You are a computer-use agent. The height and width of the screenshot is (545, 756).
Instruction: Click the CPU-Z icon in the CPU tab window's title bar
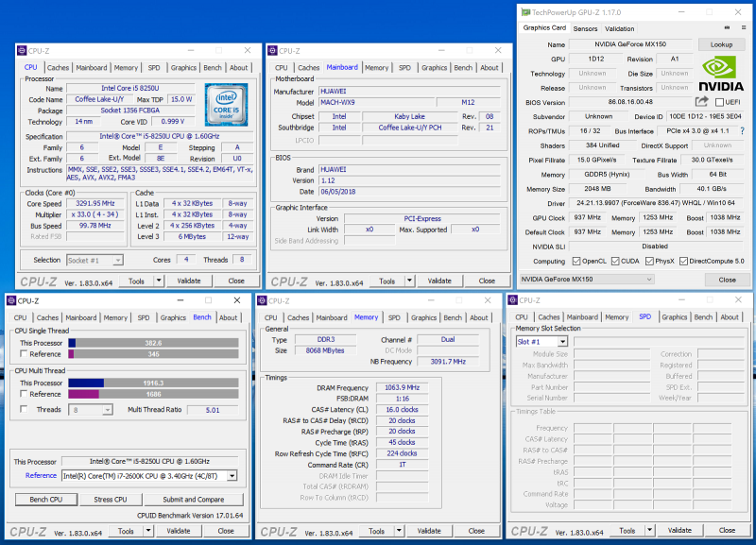[22, 51]
